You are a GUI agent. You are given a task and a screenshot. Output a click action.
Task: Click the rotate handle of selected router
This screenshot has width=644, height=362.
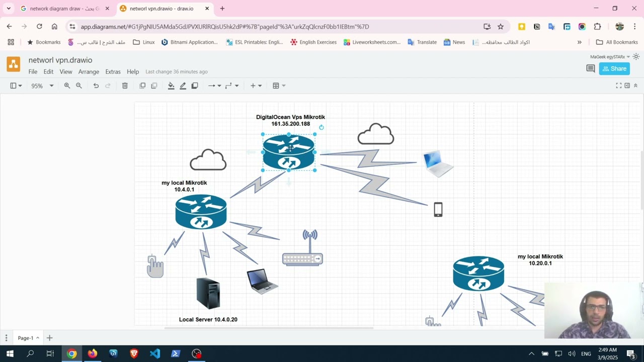click(x=321, y=127)
